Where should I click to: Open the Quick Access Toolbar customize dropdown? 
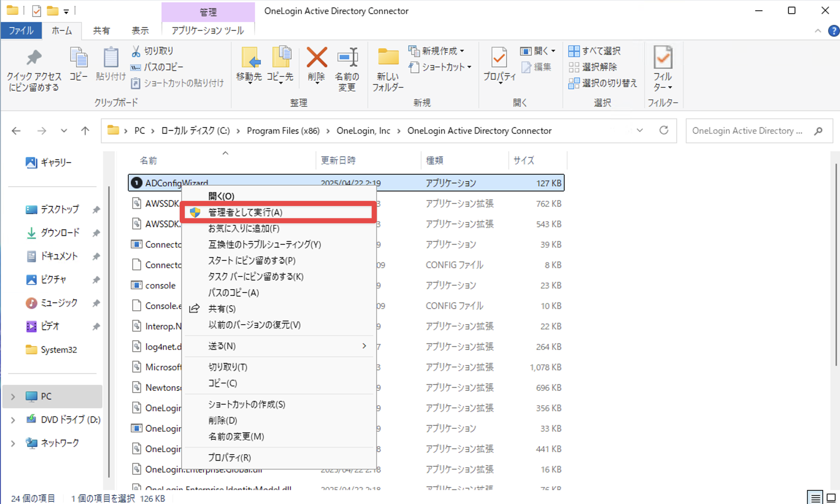click(66, 12)
